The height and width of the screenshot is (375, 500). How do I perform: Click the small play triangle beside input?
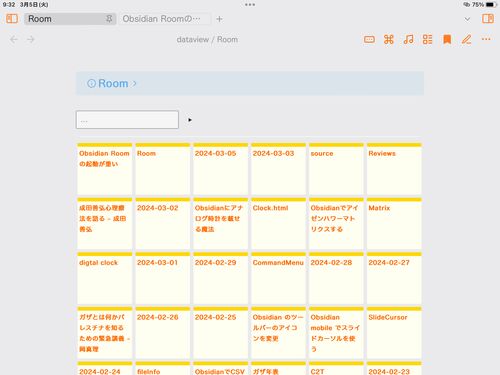coord(190,120)
